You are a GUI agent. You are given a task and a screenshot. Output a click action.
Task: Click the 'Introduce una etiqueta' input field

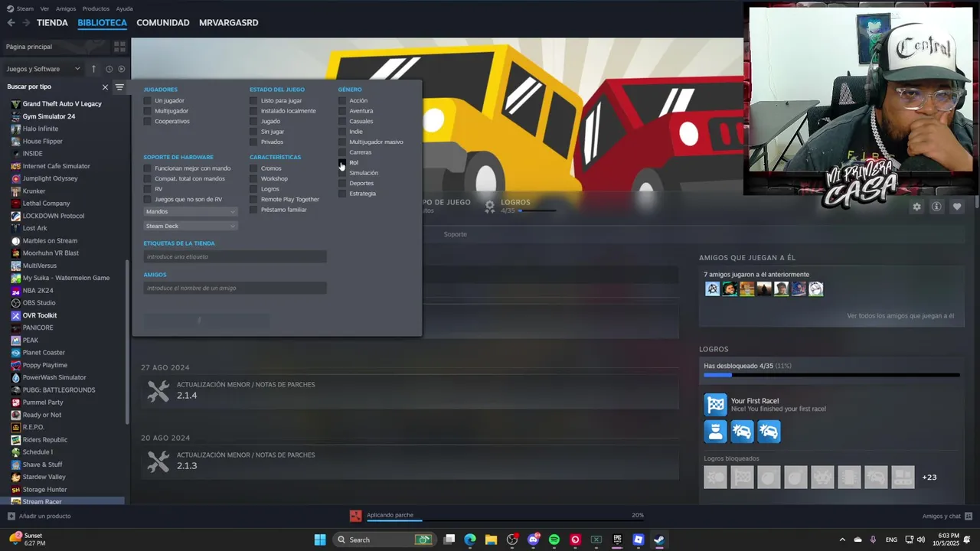pyautogui.click(x=235, y=256)
